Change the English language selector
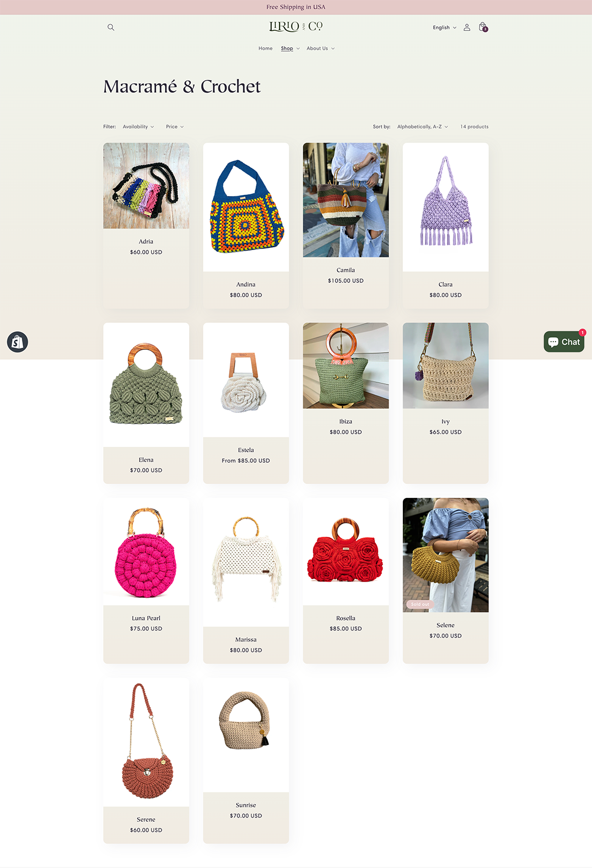592x868 pixels. pos(445,27)
